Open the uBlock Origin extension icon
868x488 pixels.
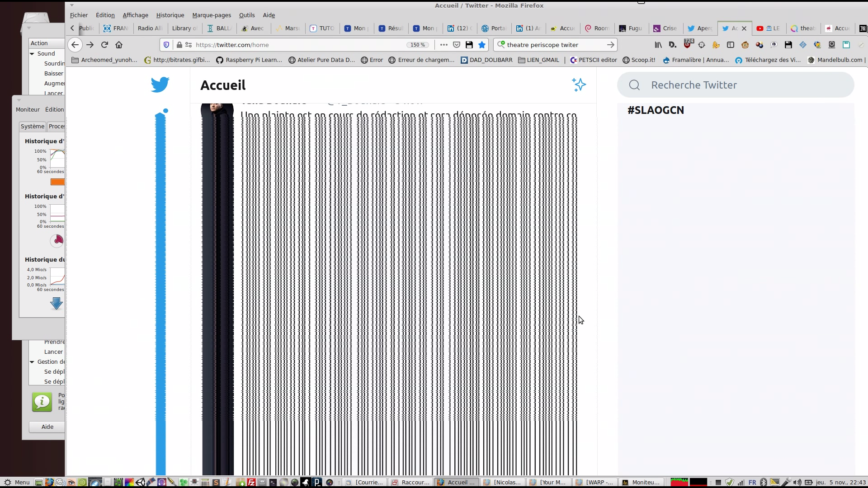pos(688,44)
